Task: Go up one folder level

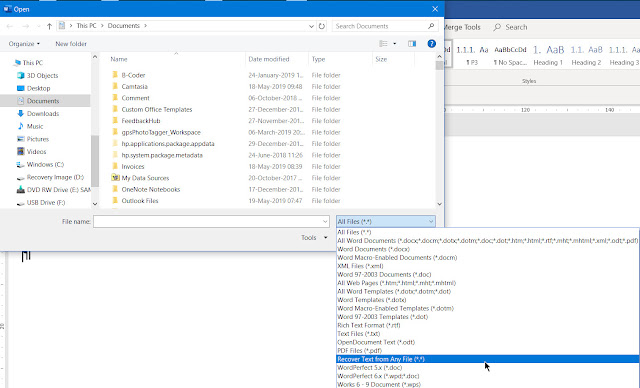Action: (49, 26)
